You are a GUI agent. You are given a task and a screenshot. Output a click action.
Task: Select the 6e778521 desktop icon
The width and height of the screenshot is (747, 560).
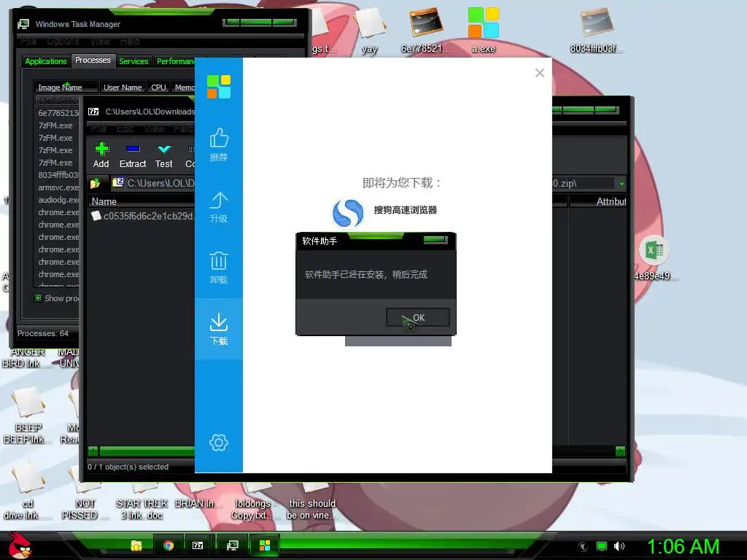click(x=425, y=29)
